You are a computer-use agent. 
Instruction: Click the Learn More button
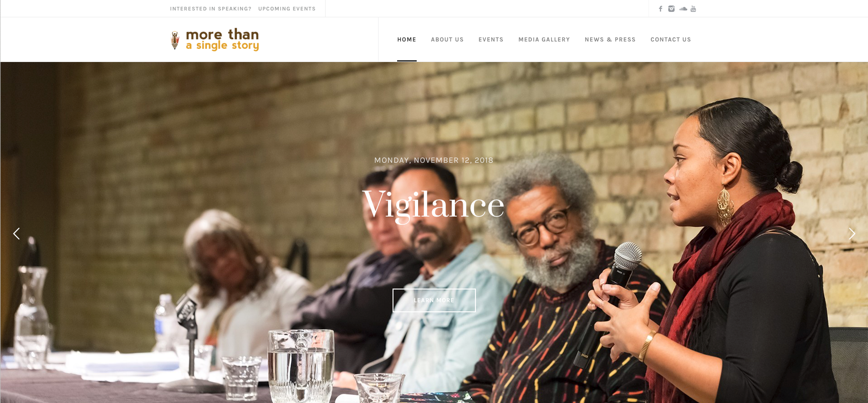(434, 300)
